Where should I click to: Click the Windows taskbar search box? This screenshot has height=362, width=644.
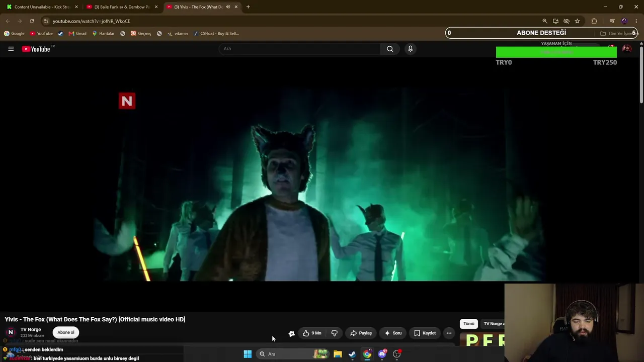292,354
